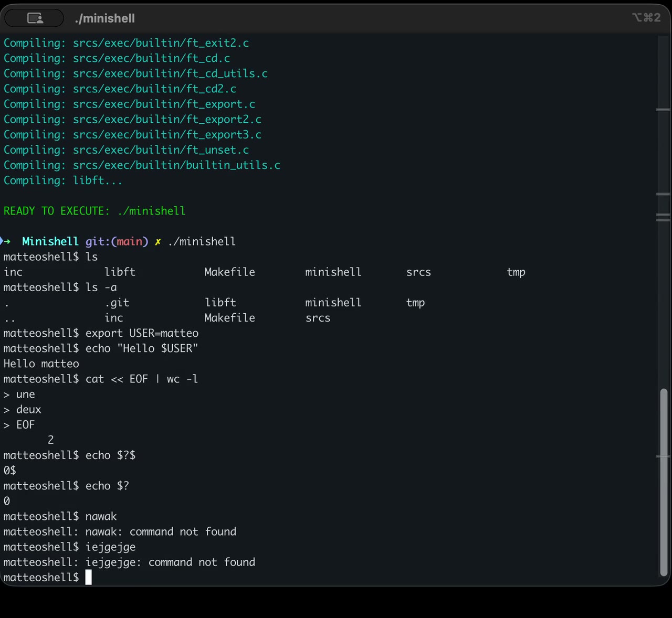
Task: Click '> EOF' heredoc terminator line
Action: [x=19, y=425]
